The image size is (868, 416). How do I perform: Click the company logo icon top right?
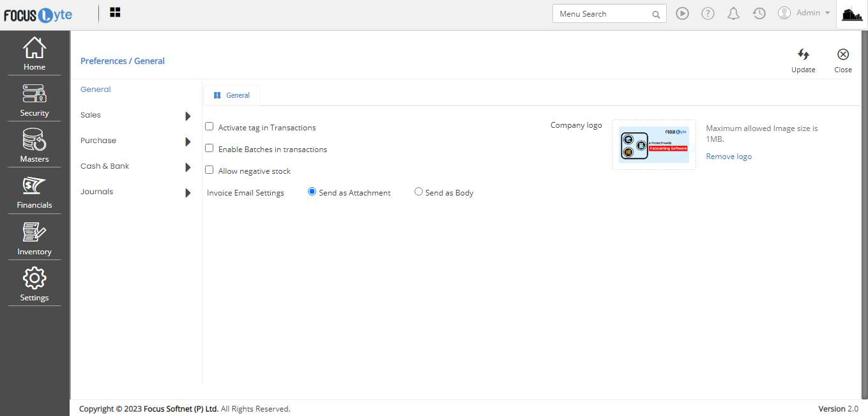852,14
